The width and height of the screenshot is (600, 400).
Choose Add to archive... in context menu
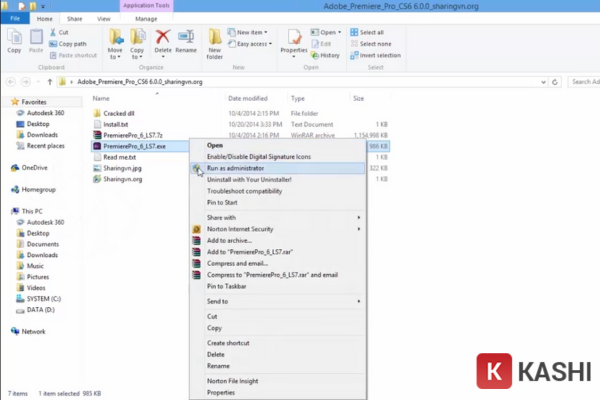click(x=278, y=240)
